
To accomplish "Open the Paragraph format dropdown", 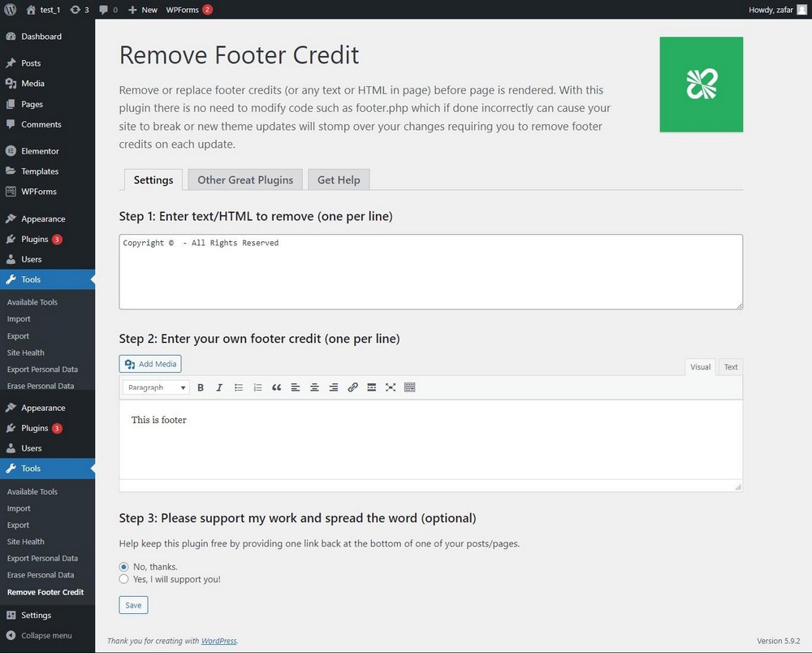I will (156, 387).
